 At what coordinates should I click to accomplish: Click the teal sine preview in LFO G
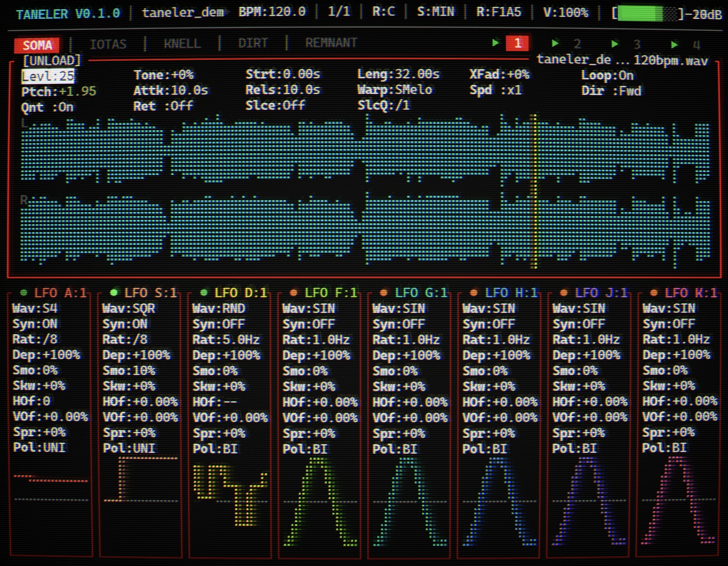point(410,501)
